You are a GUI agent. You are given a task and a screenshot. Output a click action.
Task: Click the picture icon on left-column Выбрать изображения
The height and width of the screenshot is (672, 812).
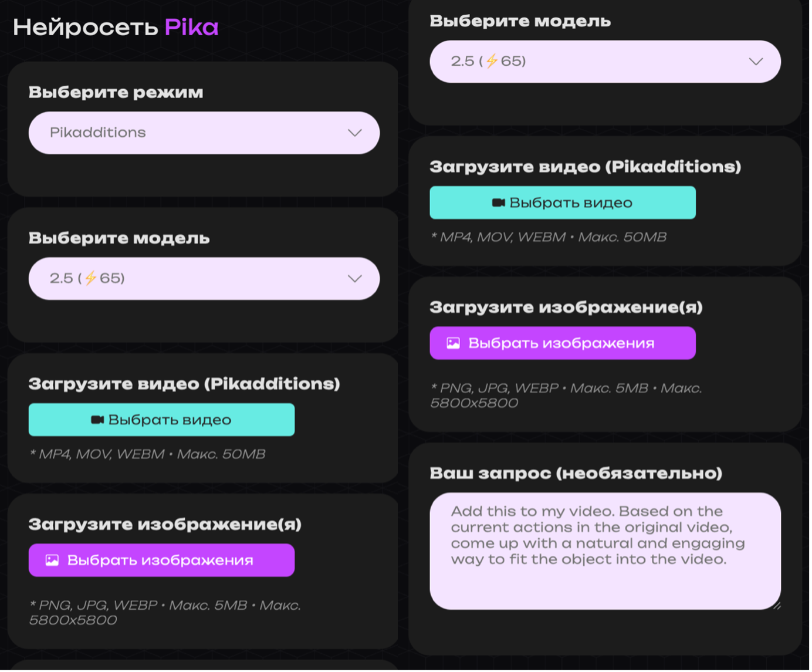point(52,560)
